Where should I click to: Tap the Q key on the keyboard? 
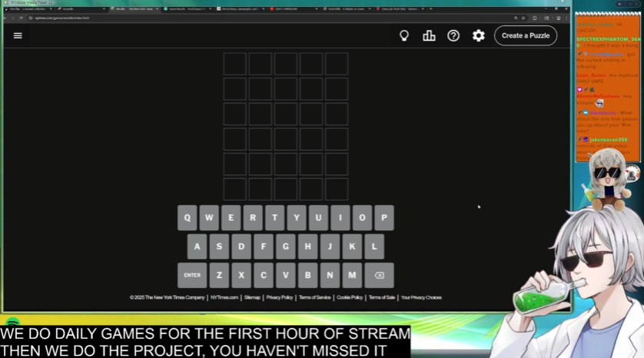188,217
